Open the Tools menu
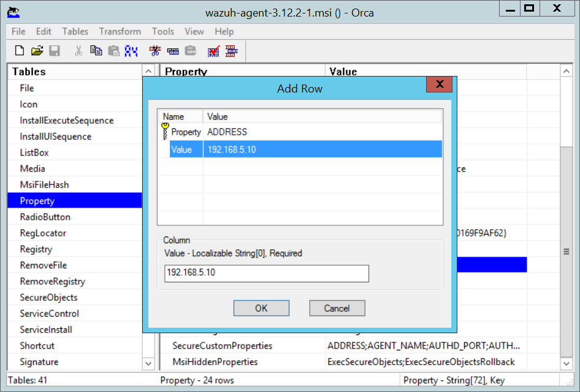Image resolution: width=580 pixels, height=392 pixels. pyautogui.click(x=162, y=31)
